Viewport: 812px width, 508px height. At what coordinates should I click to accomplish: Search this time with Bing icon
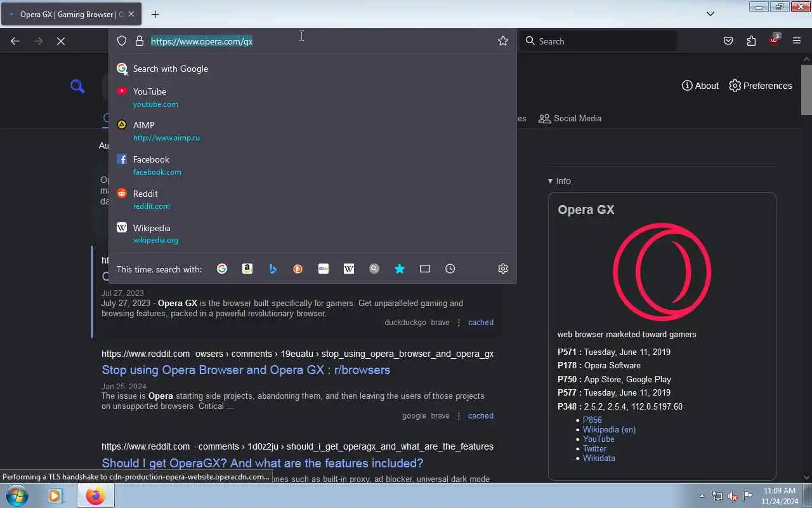(273, 269)
